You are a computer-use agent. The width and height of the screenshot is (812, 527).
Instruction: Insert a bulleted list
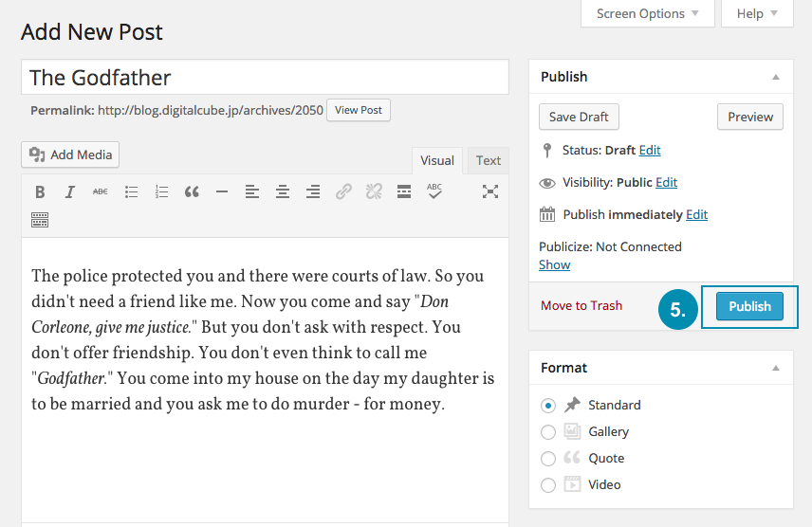(131, 191)
